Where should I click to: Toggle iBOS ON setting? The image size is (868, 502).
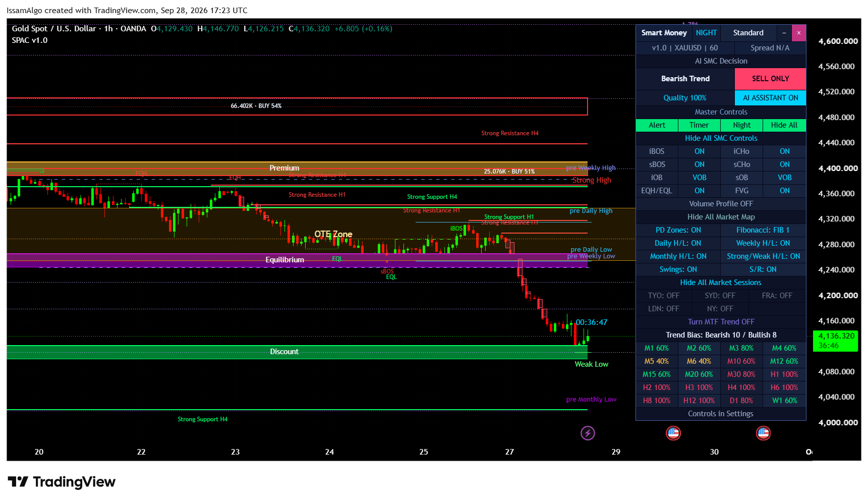click(700, 151)
